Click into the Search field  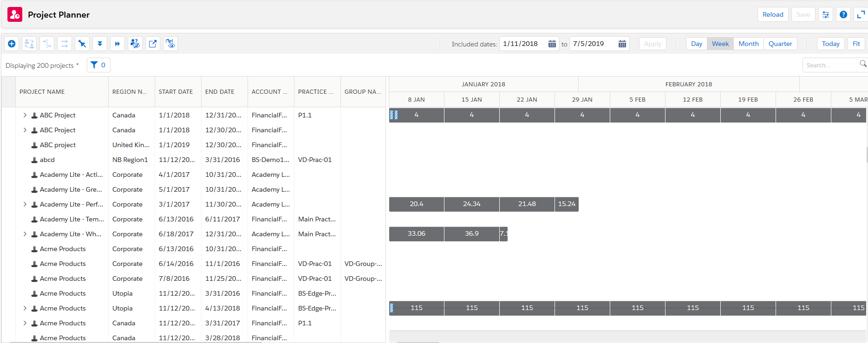(x=831, y=65)
